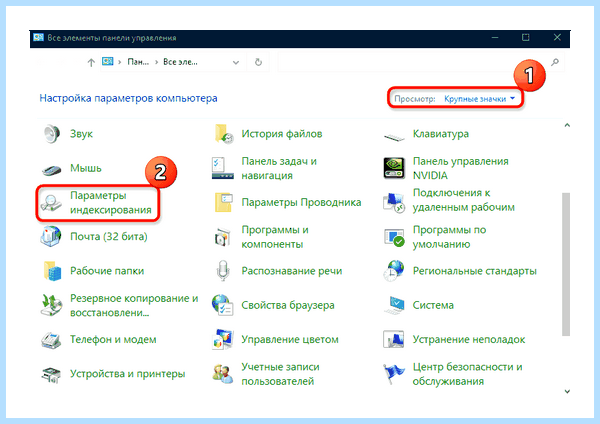Click the control panel icon in title bar
This screenshot has width=600, height=424.
(38, 38)
